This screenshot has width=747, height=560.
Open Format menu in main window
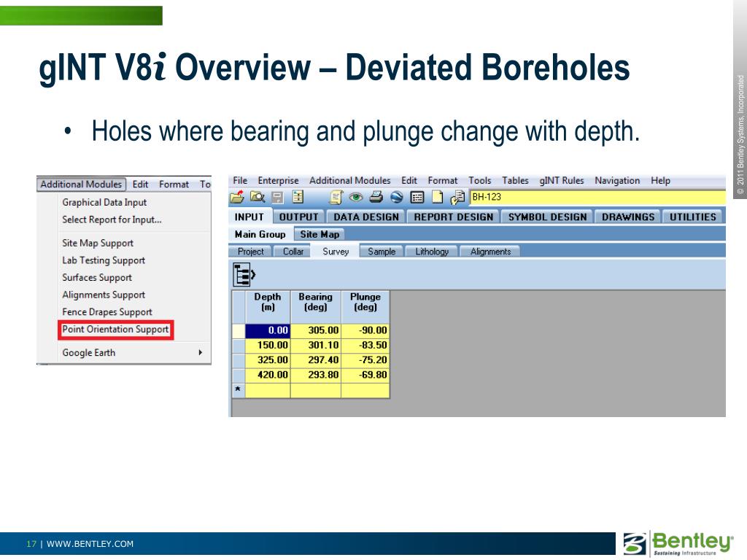[x=443, y=181]
